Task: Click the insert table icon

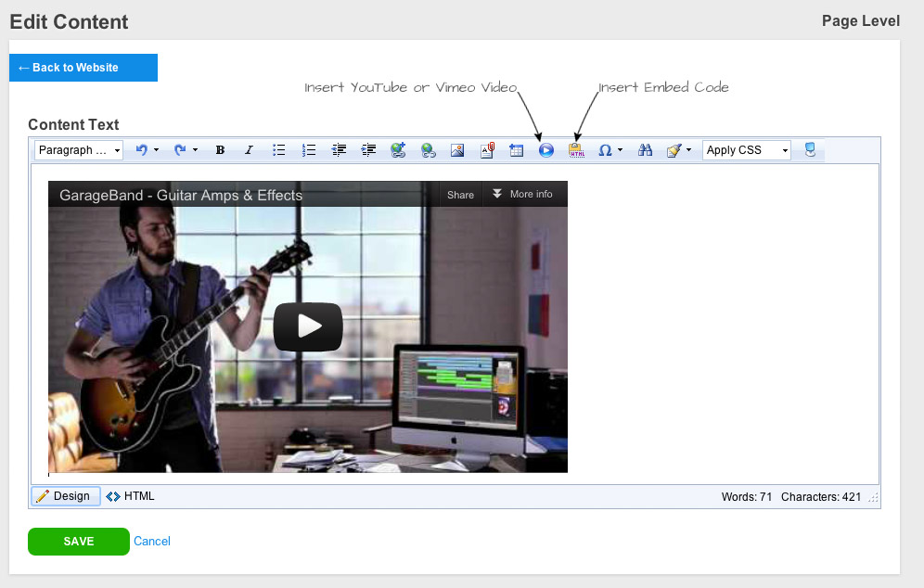Action: point(516,150)
